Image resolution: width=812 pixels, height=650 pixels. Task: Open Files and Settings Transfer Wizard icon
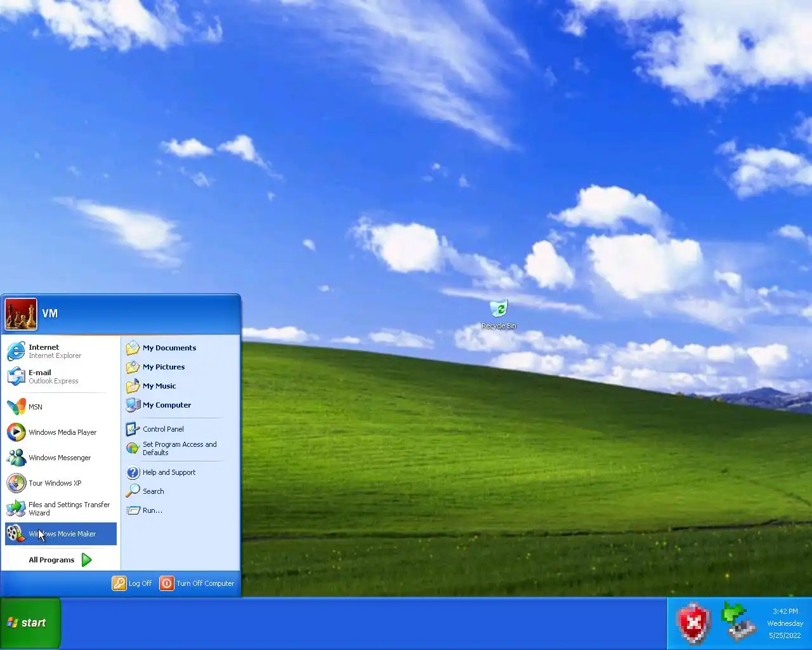click(x=16, y=508)
